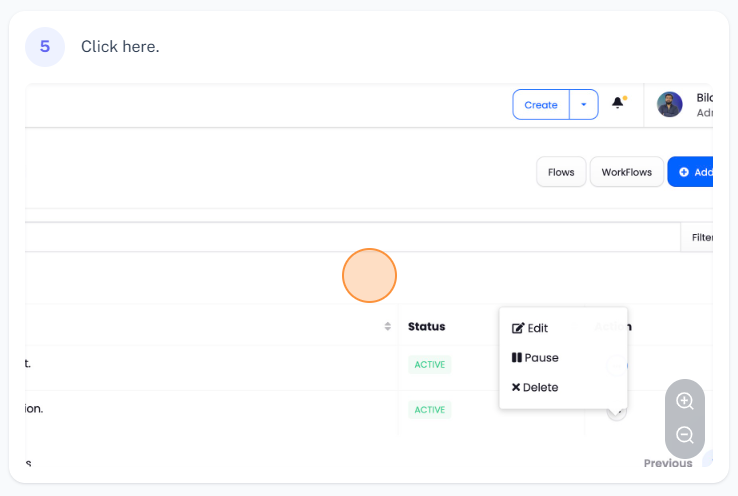Open the Filter dropdown
Viewport: 738px width, 496px height.
(x=699, y=238)
